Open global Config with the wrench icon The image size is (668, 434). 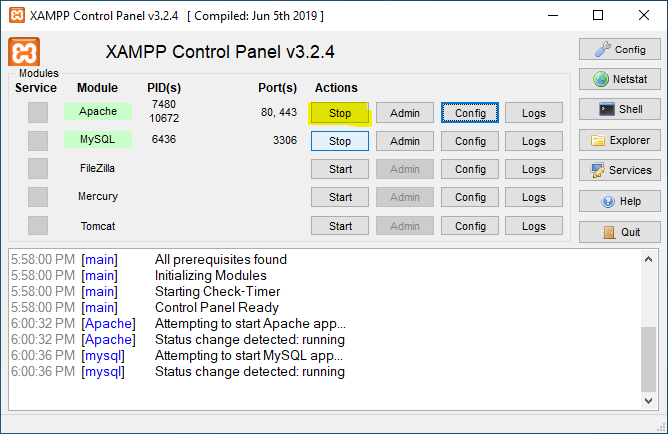pyautogui.click(x=619, y=49)
